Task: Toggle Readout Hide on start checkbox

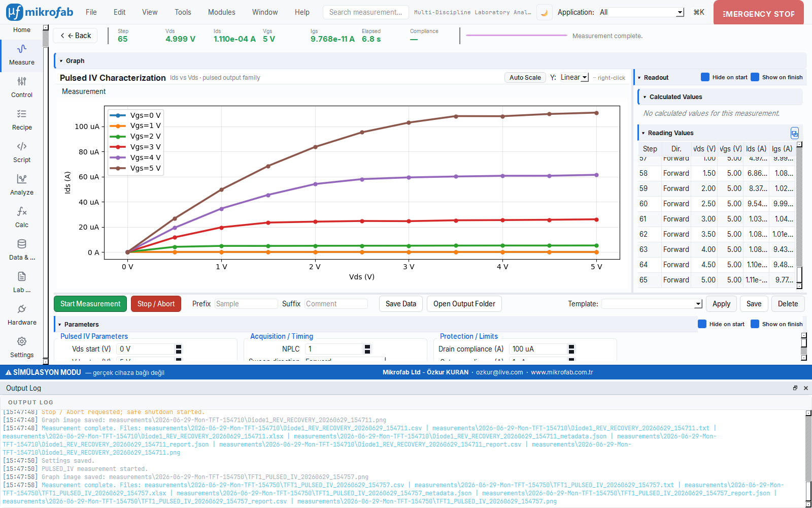Action: coord(705,77)
